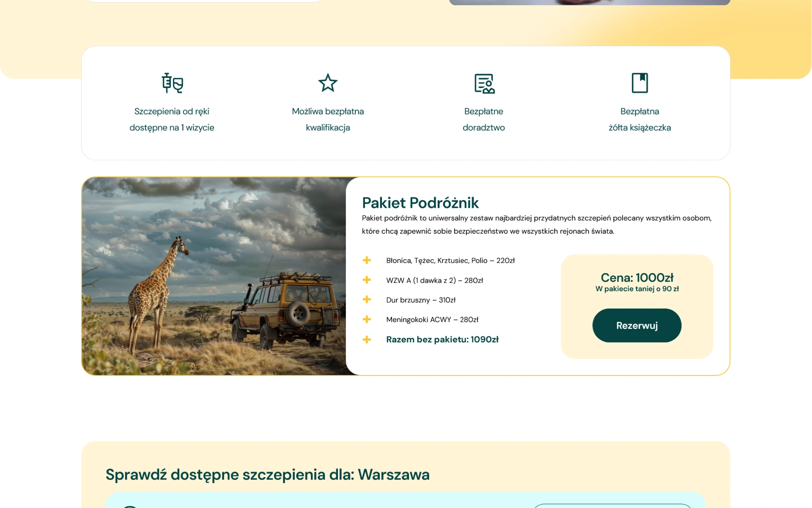Click the giraffe safari image
This screenshot has width=812, height=508.
coord(214,276)
